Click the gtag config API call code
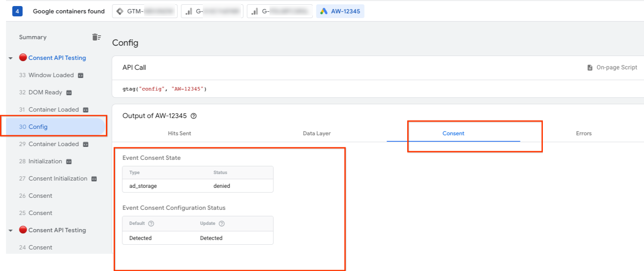The height and width of the screenshot is (271, 644). tap(164, 89)
